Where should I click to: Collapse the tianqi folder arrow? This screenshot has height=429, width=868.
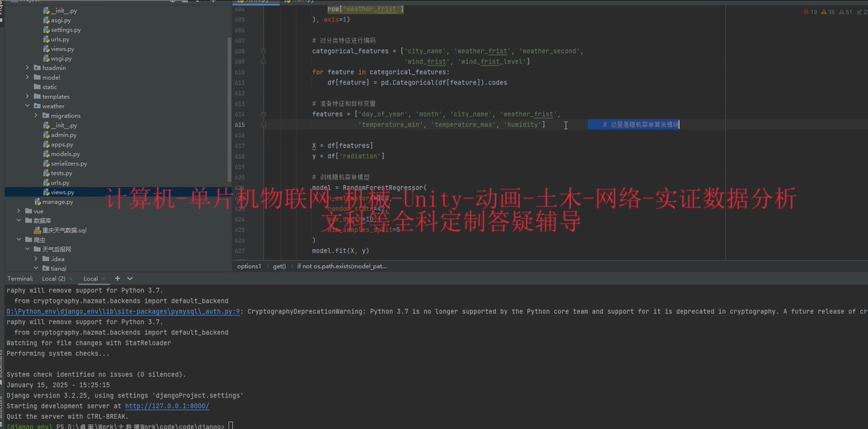[x=36, y=268]
